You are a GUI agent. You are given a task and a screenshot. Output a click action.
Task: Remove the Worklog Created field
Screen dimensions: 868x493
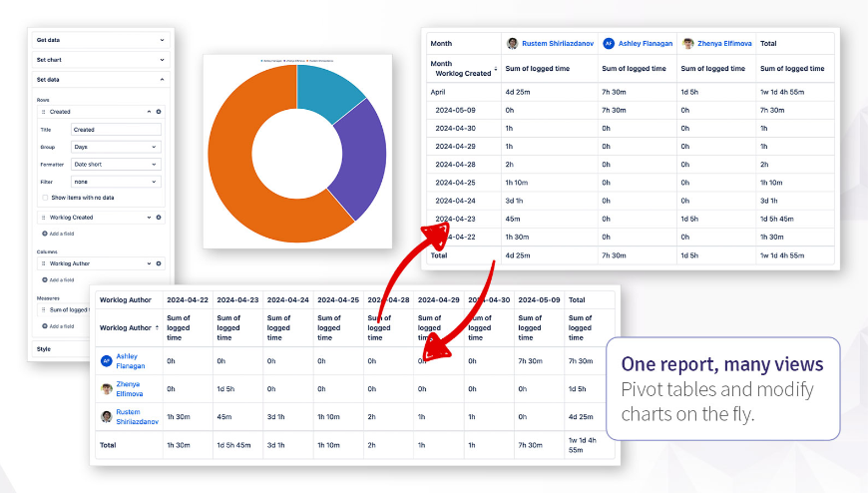159,218
